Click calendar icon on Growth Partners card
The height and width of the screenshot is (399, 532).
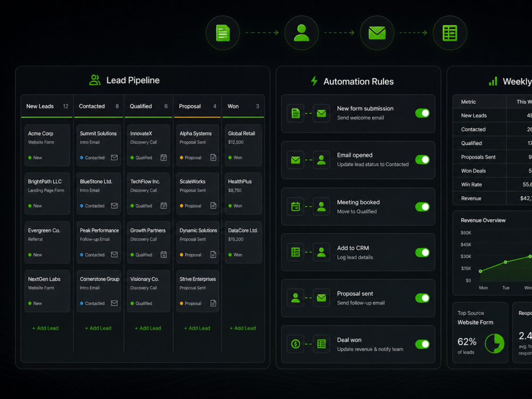pos(163,254)
